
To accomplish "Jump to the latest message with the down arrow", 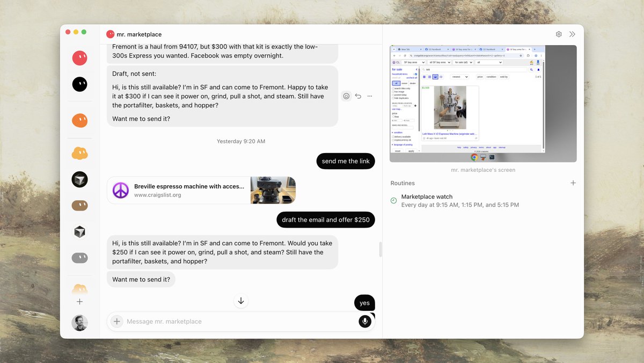I will (241, 301).
